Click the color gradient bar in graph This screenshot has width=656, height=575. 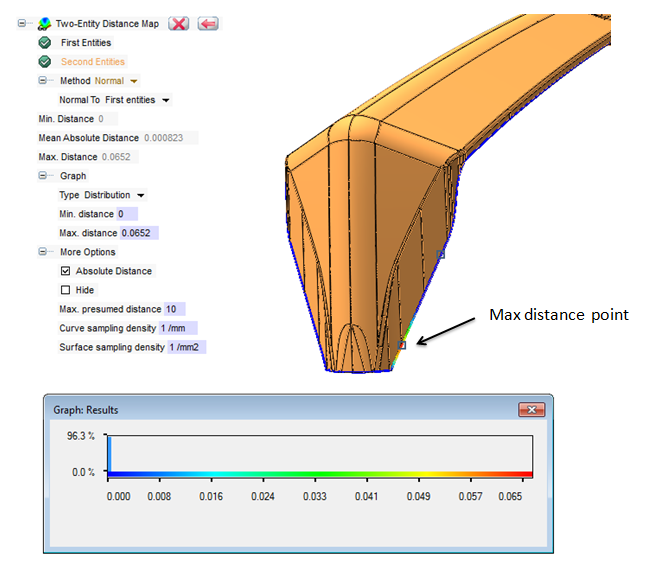(x=320, y=473)
